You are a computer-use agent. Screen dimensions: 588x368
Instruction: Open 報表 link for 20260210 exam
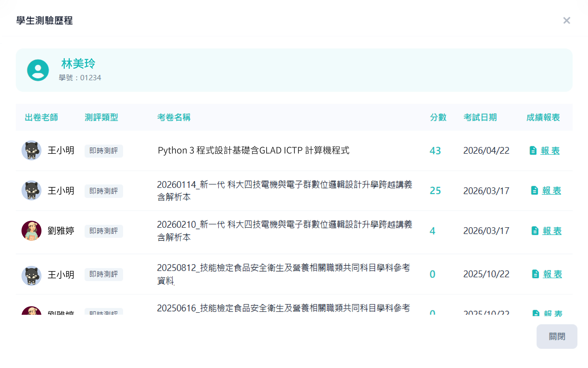(x=552, y=231)
